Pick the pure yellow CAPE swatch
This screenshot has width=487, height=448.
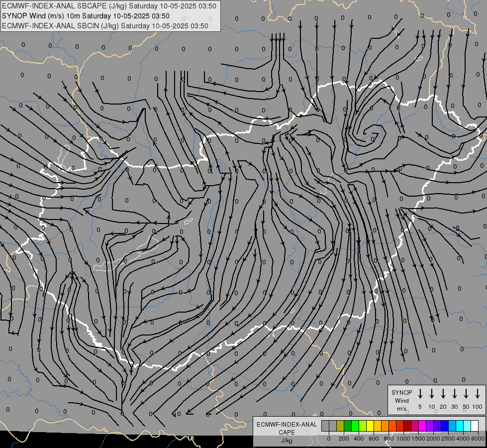coord(370,426)
